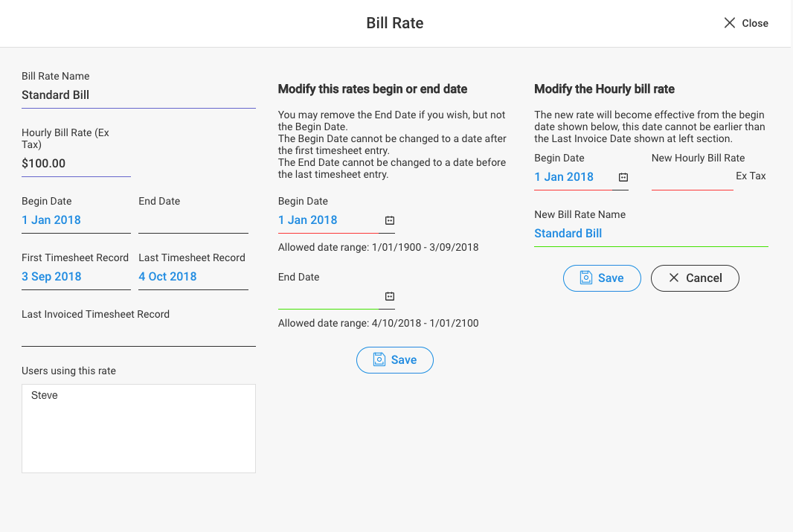Click text 'Allowed date range: 4/10/2018 - 1/01/2100'
This screenshot has width=793, height=532.
pos(379,324)
